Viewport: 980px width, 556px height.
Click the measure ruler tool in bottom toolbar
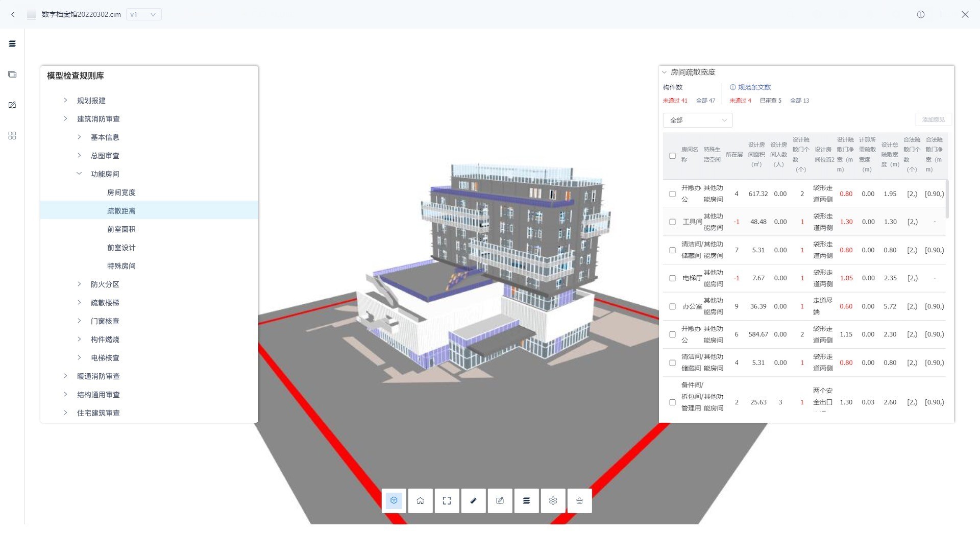pos(473,501)
